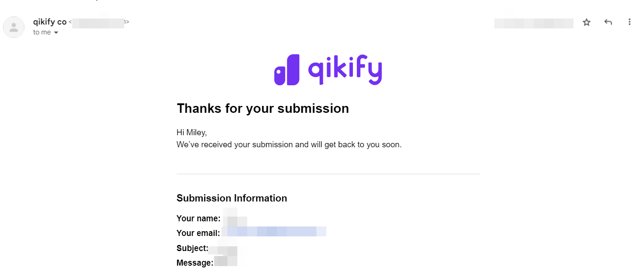
Task: Click the "We've received your submission" sentence
Action: click(289, 145)
